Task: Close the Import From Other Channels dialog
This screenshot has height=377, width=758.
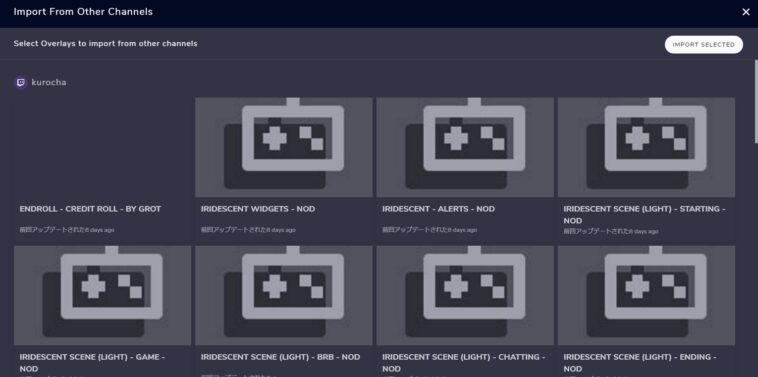Action: [x=745, y=12]
